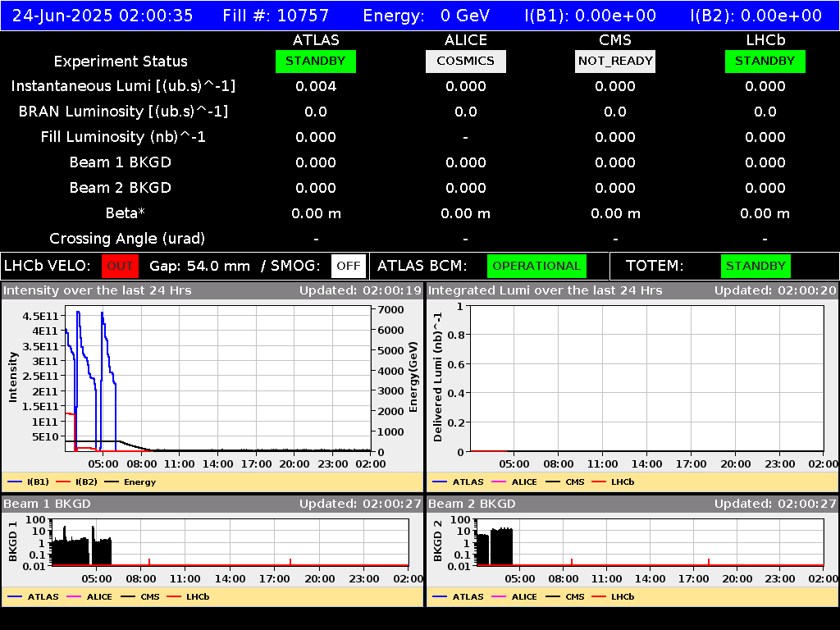Click ATLAS legend in Integrated Lumi chart
Image resolution: width=840 pixels, height=630 pixels.
pyautogui.click(x=458, y=482)
